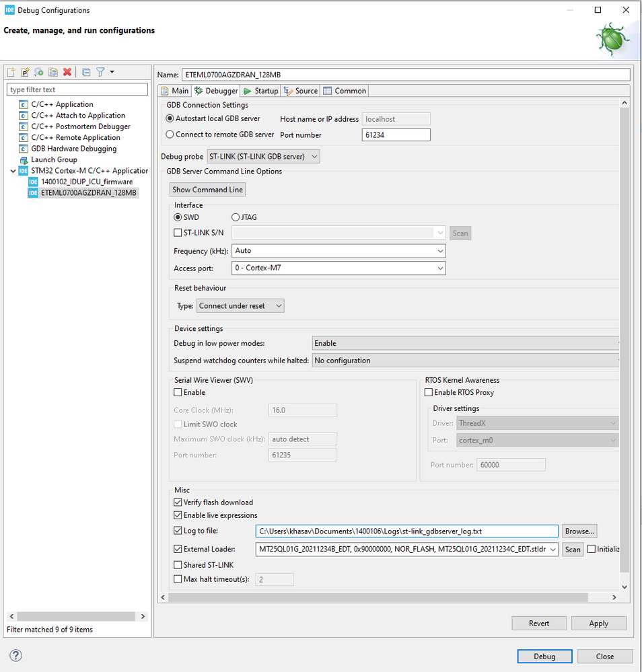Click Export launch configuration icon

[39, 72]
